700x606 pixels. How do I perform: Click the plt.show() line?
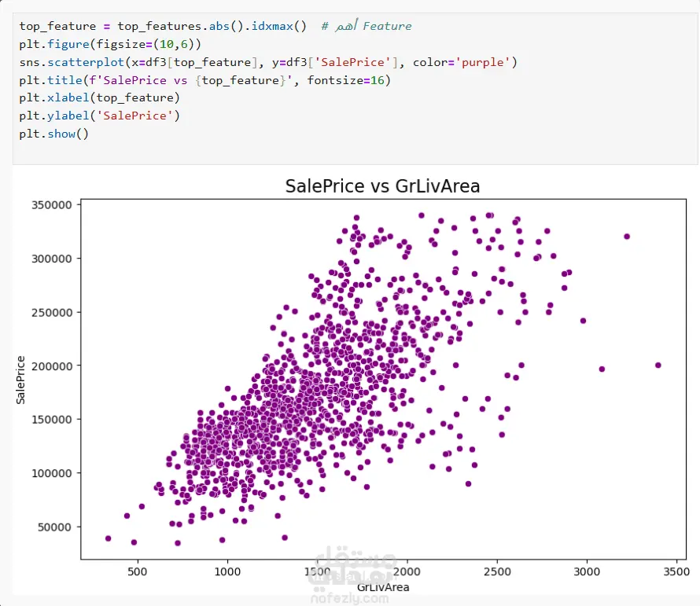click(x=53, y=134)
